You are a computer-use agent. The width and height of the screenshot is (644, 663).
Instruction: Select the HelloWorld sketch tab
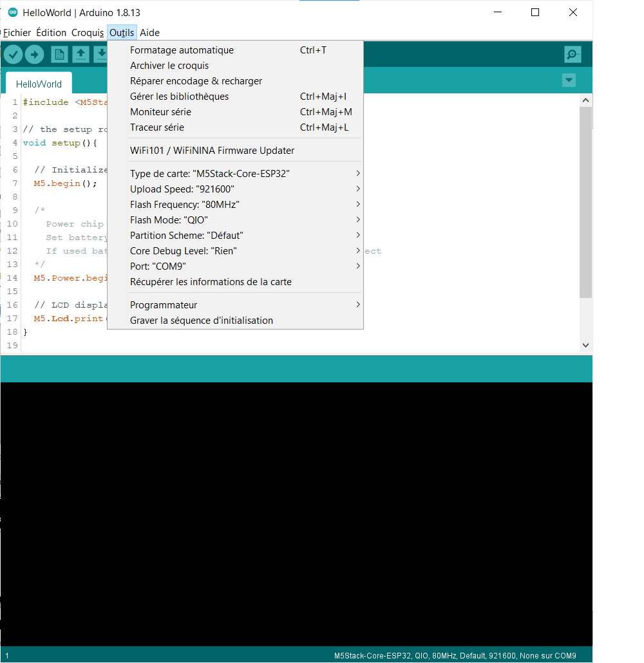pos(39,84)
